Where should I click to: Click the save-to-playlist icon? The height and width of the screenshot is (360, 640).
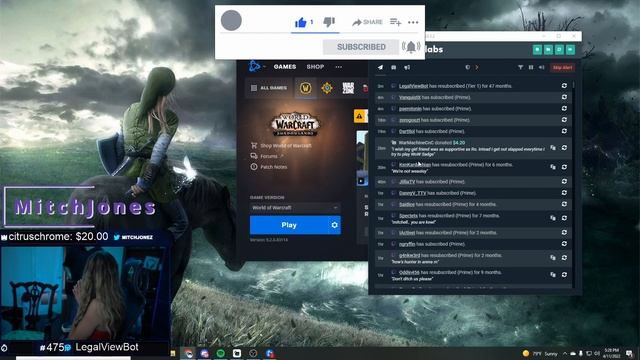point(395,22)
